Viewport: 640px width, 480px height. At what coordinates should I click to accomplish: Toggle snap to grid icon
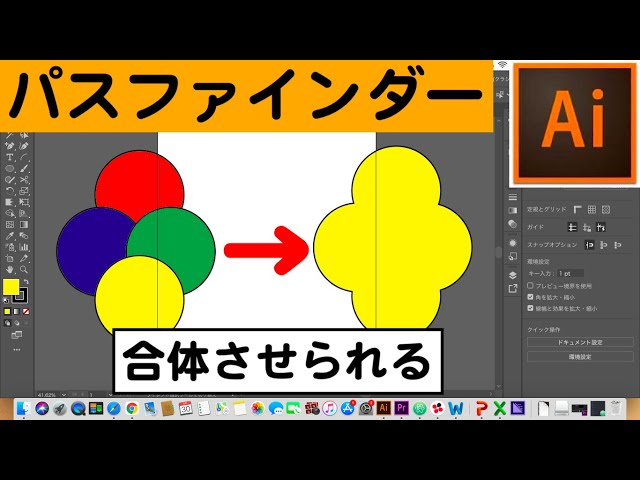618,245
